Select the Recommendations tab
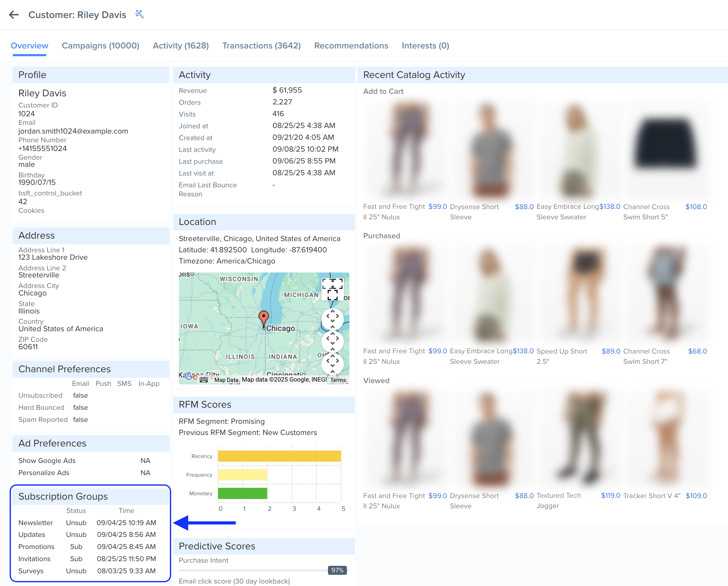The image size is (728, 586). (x=351, y=46)
